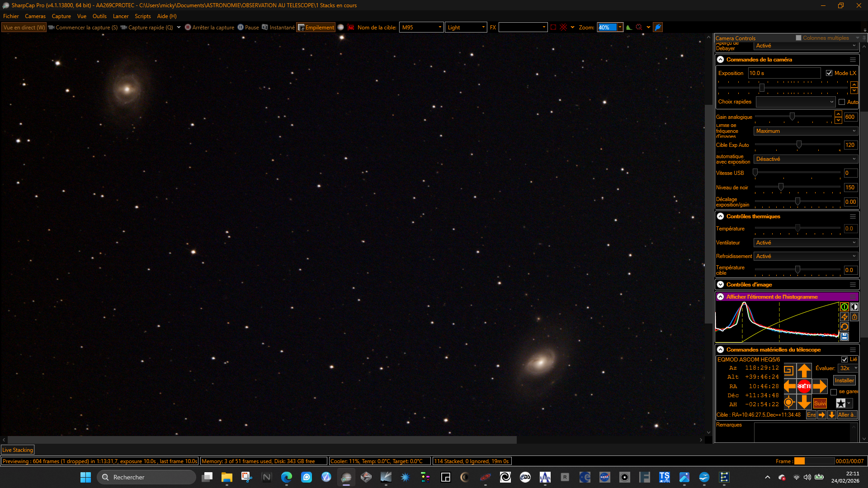Open the Light frame type dropdown
Image resolution: width=868 pixels, height=488 pixels.
(x=466, y=28)
